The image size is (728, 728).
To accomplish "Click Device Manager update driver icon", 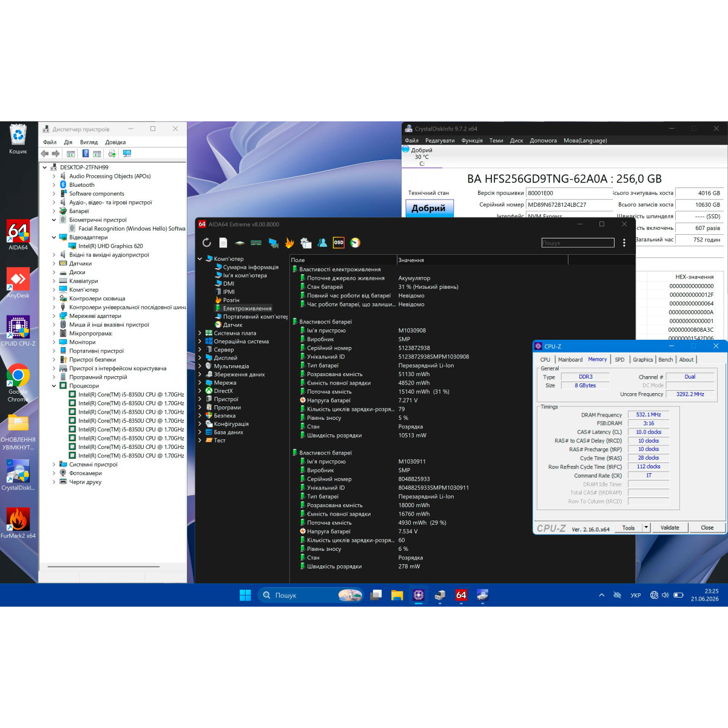I will (x=112, y=153).
